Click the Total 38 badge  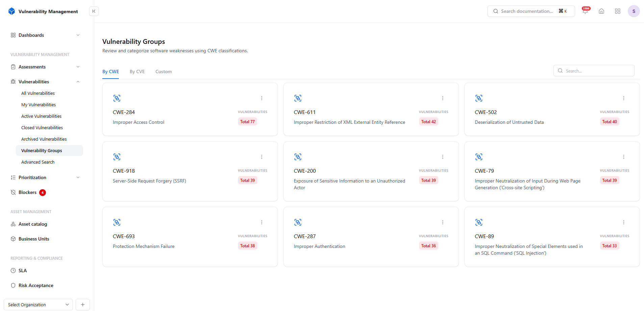pos(248,246)
